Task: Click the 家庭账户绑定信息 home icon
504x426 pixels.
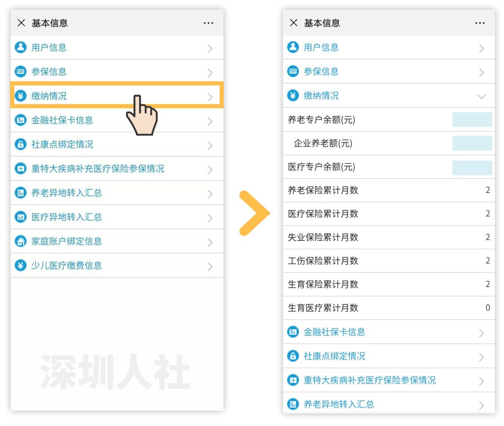Action: 20,241
